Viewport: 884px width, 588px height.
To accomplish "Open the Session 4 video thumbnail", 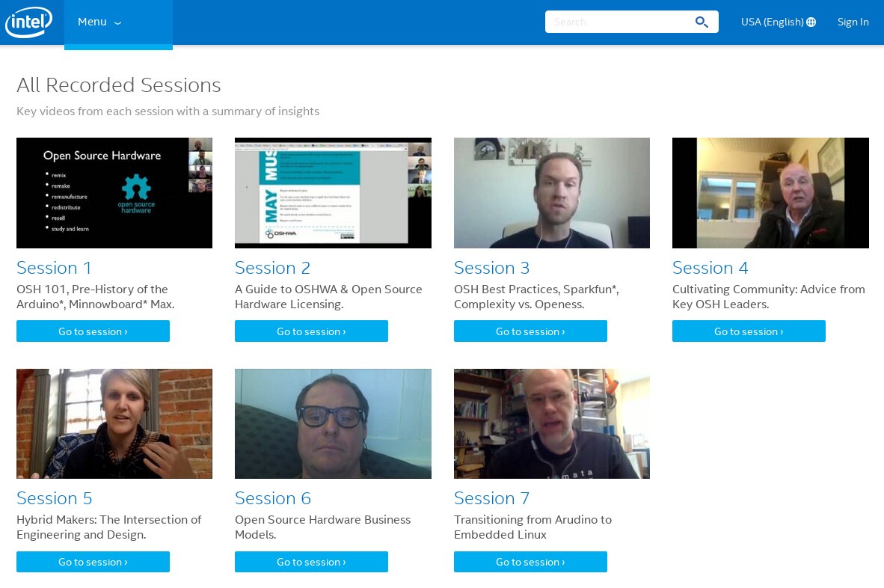I will 770,193.
